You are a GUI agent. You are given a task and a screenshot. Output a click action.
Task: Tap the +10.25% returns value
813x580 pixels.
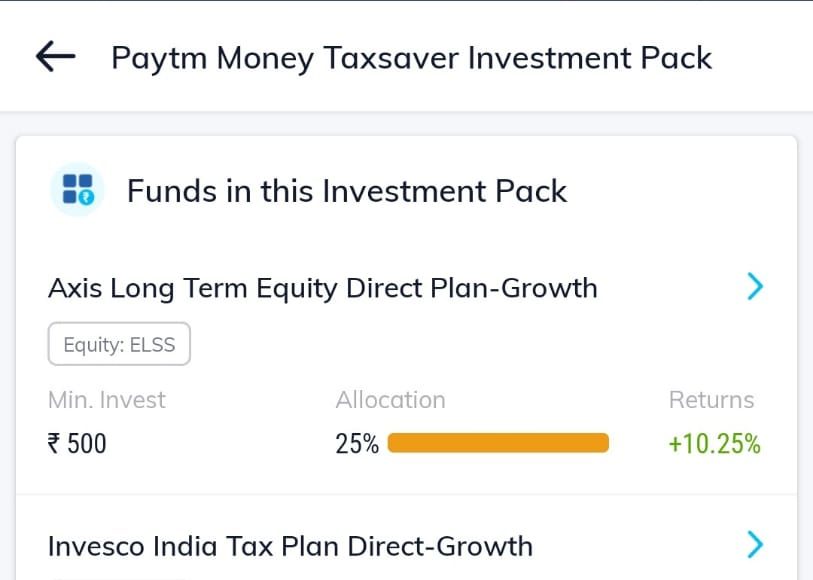[714, 443]
